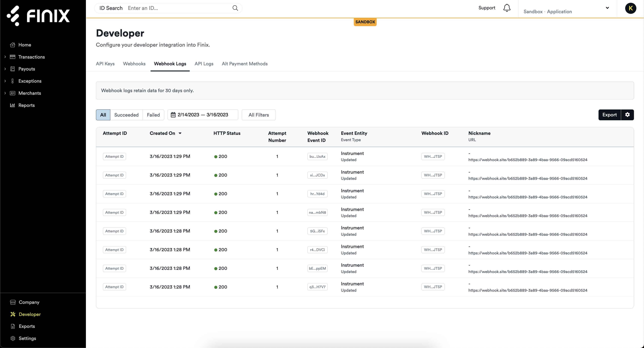Click the HTTP Status column header
The width and height of the screenshot is (644, 348).
coord(227,133)
